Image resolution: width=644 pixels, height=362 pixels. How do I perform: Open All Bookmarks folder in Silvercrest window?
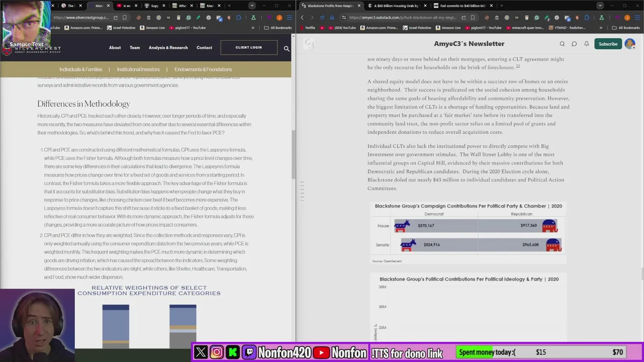278,28
